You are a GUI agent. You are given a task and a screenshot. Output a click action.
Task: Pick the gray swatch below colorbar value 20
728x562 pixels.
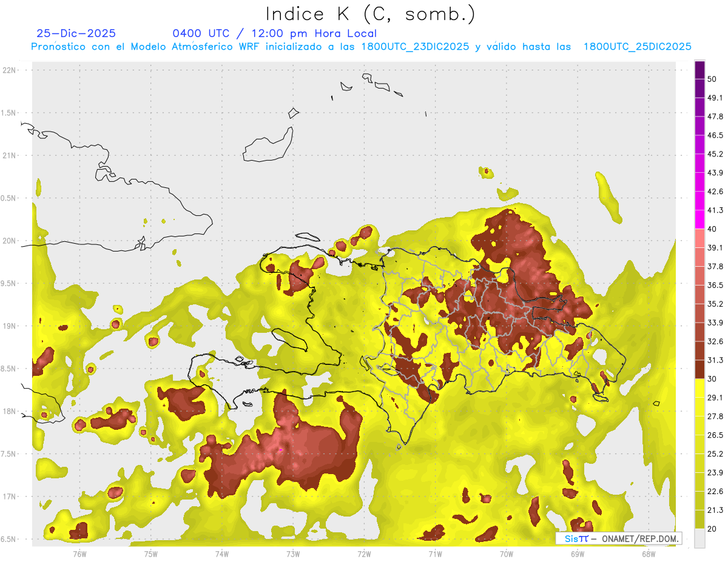coord(699,538)
